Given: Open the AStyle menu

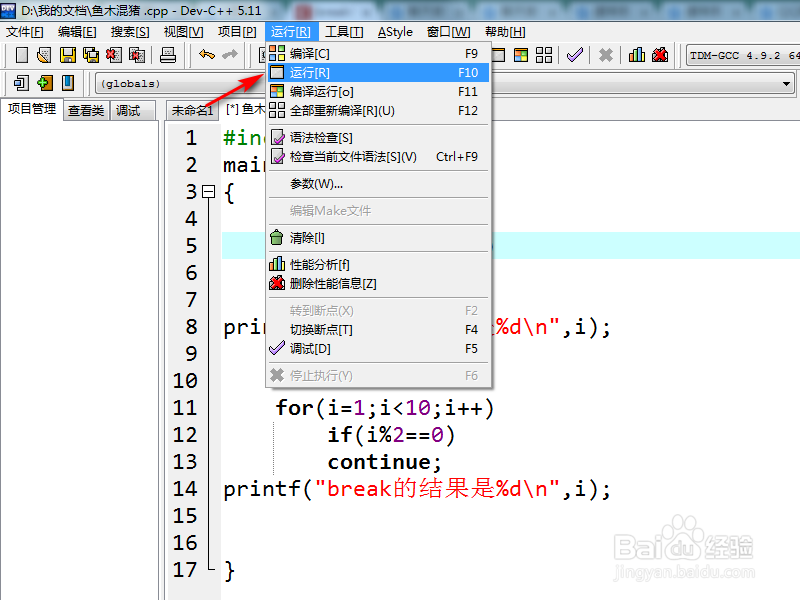Looking at the screenshot, I should 395,32.
